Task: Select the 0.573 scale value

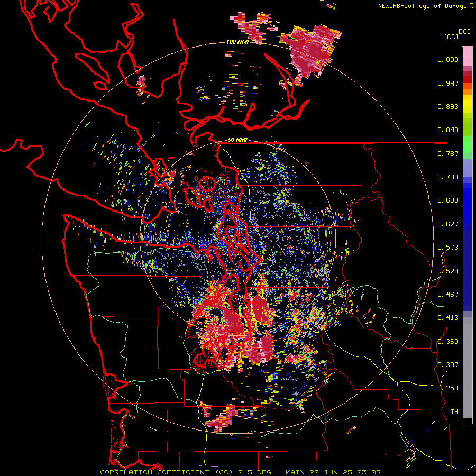Action: tap(448, 248)
